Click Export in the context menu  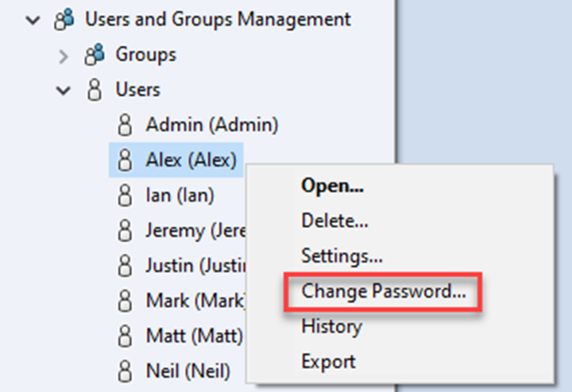click(x=328, y=361)
